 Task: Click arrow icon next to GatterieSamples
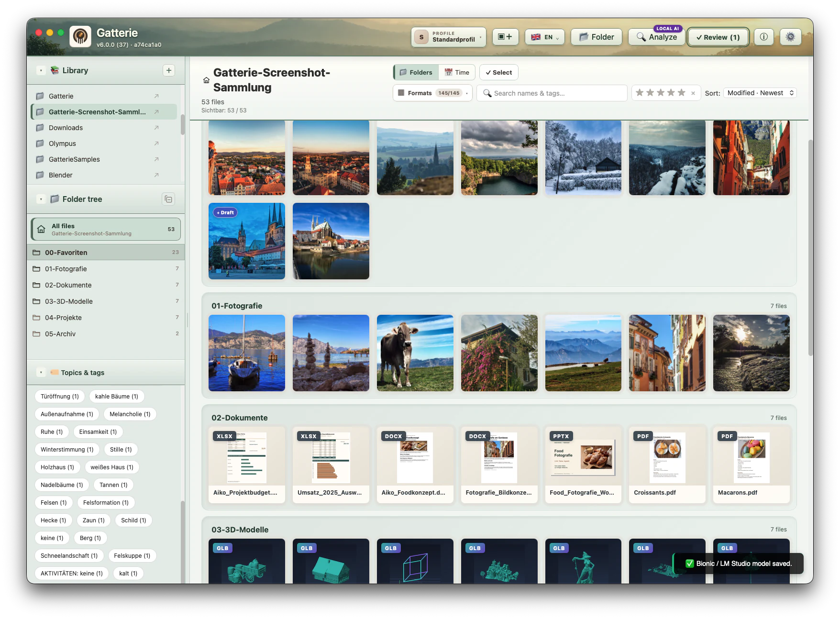[156, 159]
